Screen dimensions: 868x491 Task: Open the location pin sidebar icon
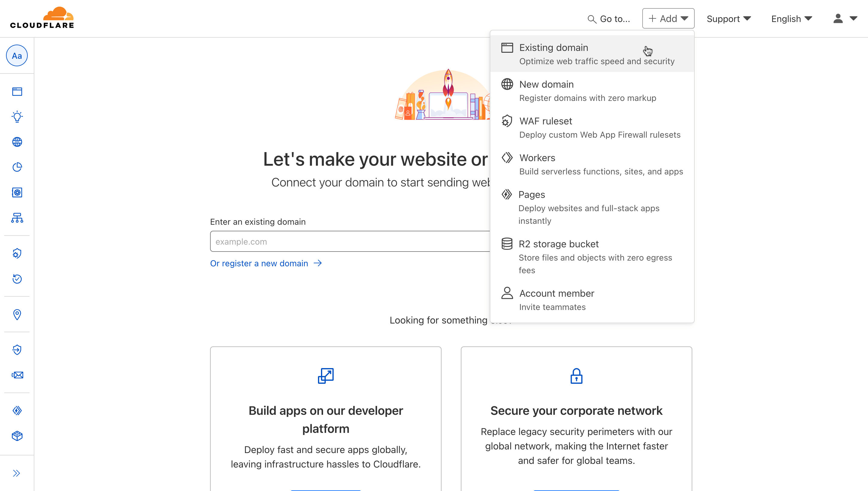pyautogui.click(x=17, y=314)
